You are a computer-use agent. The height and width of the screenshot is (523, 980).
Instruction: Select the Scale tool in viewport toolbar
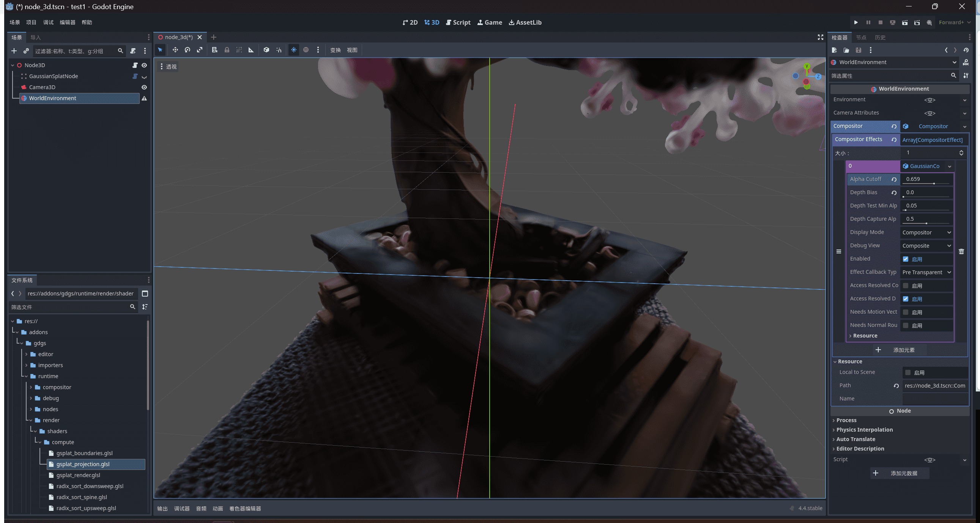click(x=199, y=50)
